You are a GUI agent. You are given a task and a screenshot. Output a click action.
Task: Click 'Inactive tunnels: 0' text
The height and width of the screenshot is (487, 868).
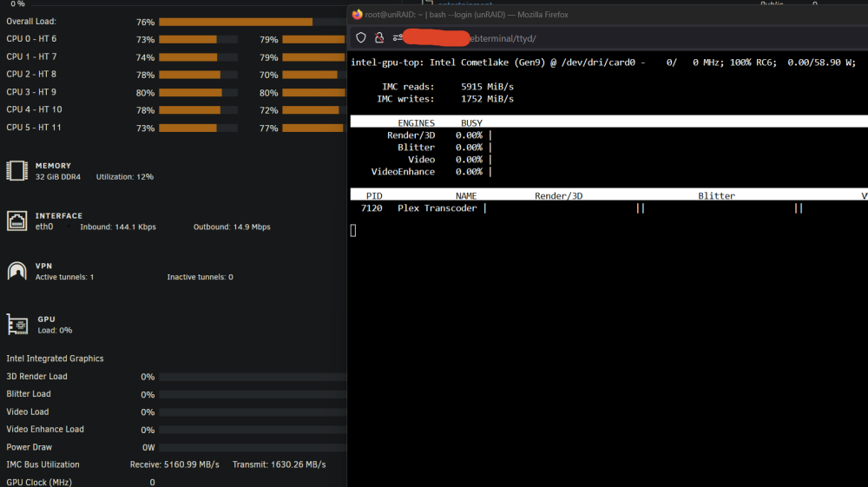tap(200, 277)
